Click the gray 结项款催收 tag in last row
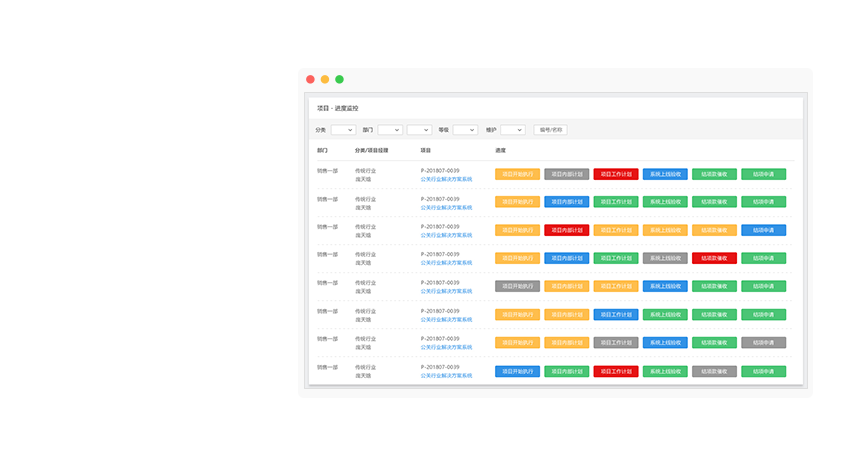The image size is (850, 462). tap(714, 371)
